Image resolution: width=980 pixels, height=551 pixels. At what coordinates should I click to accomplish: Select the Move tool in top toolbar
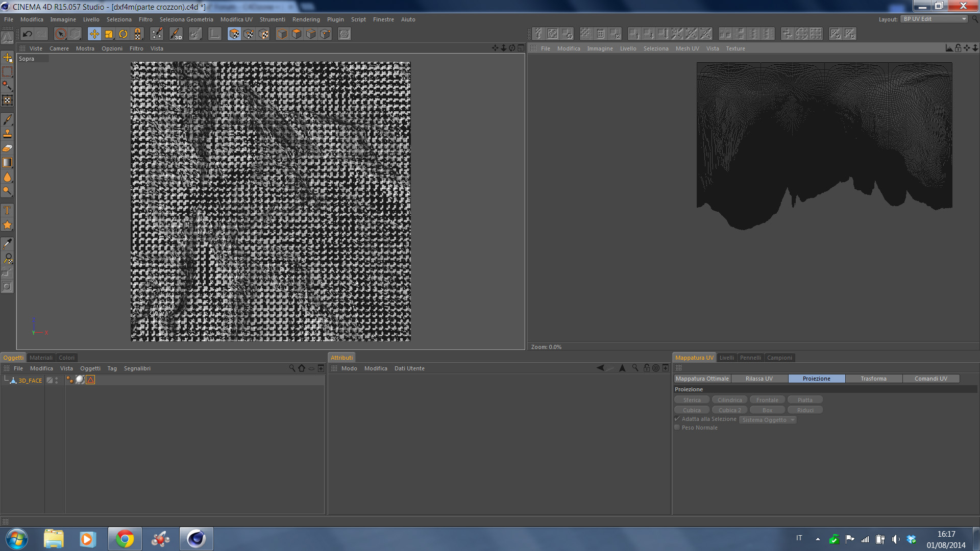(94, 34)
